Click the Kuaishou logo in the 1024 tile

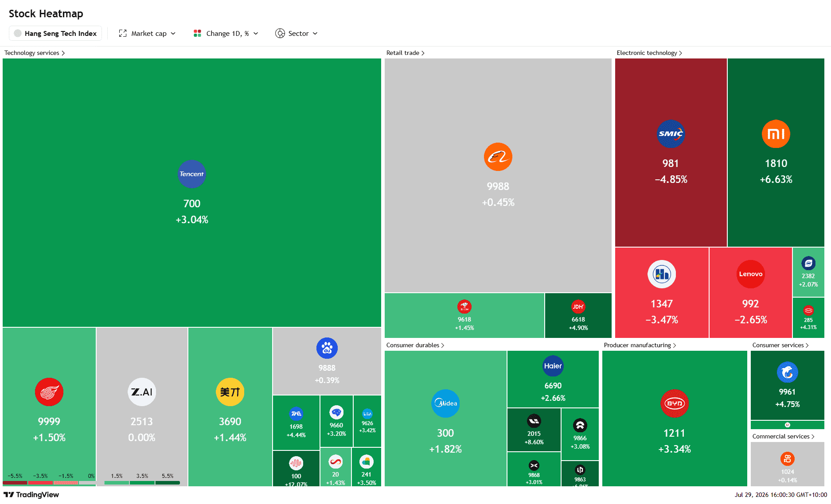pos(788,459)
